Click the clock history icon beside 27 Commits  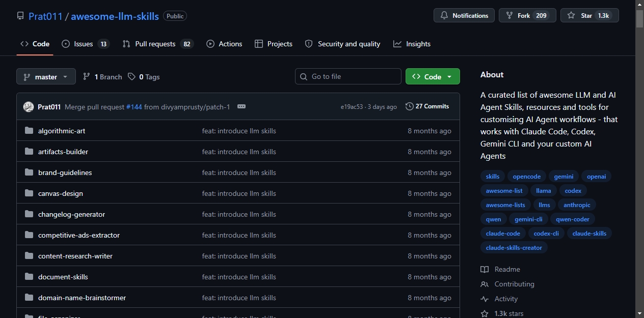409,106
